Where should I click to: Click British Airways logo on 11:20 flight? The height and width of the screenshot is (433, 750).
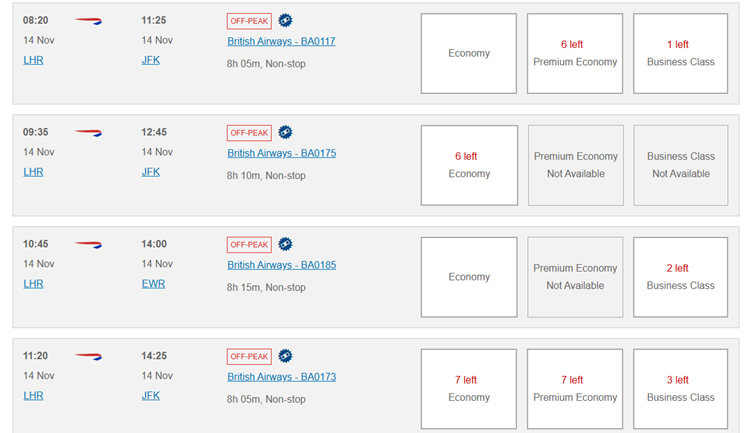click(x=88, y=357)
